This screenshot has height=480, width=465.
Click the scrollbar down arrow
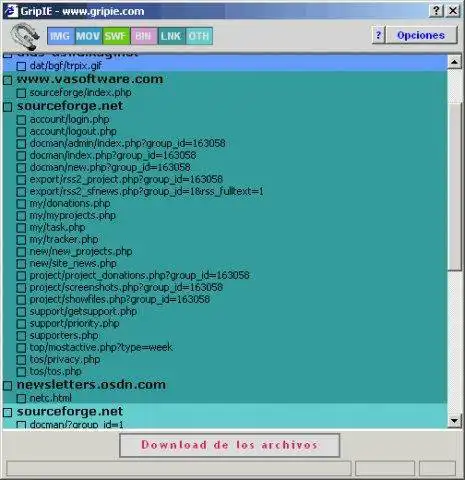(x=454, y=420)
